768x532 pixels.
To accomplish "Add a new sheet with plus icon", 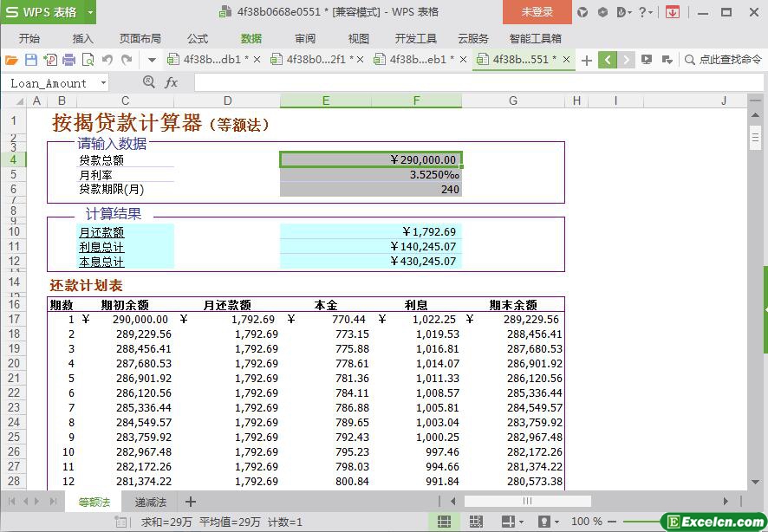I will pos(191,502).
